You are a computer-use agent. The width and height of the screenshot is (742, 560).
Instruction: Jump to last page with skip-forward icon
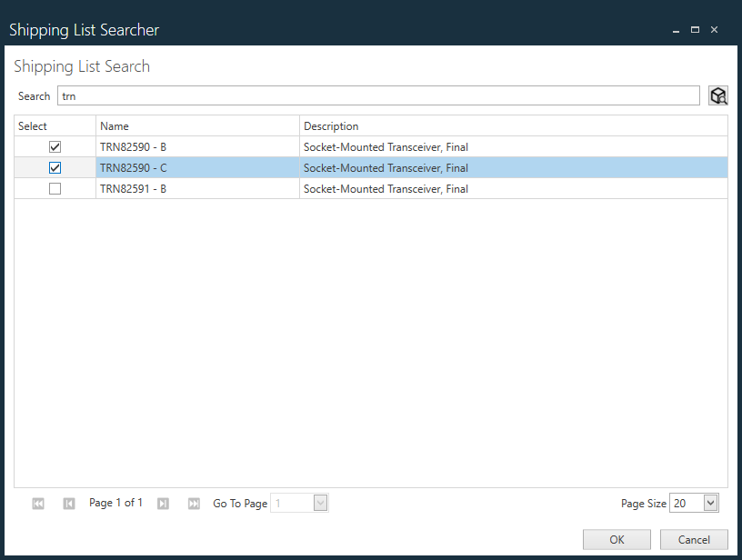pyautogui.click(x=194, y=503)
